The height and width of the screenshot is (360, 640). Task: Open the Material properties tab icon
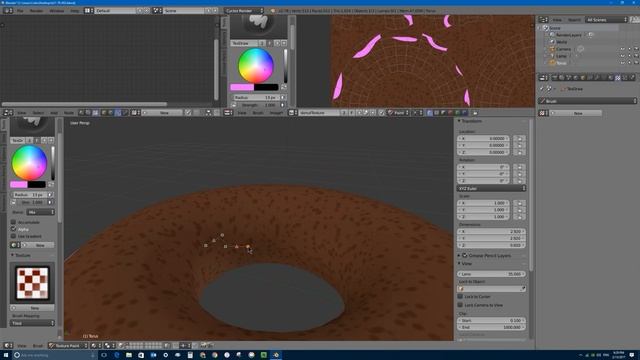click(611, 77)
